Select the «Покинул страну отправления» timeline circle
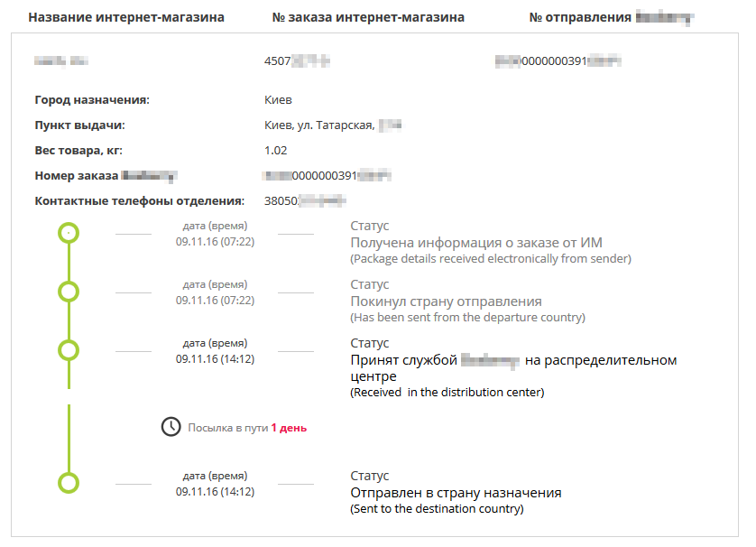Viewport: 756px width, 547px height. click(x=69, y=292)
